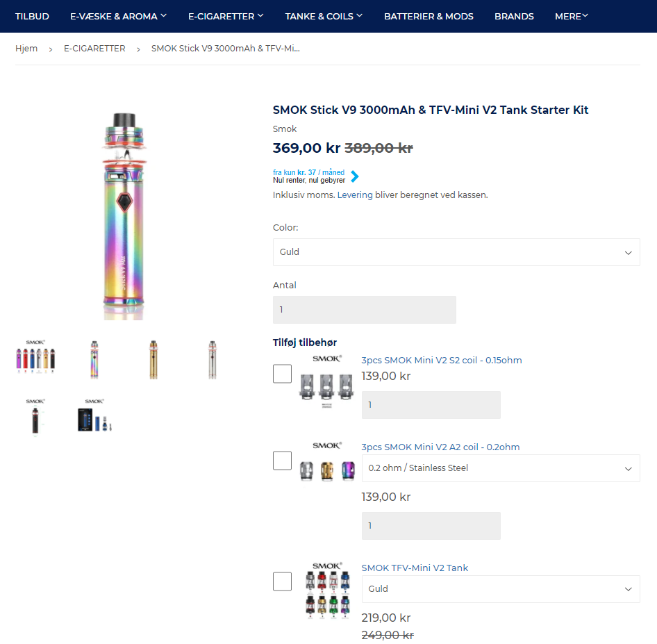This screenshot has width=657, height=644.
Task: Select the rainbow vape thumbnail image
Action: (94, 359)
